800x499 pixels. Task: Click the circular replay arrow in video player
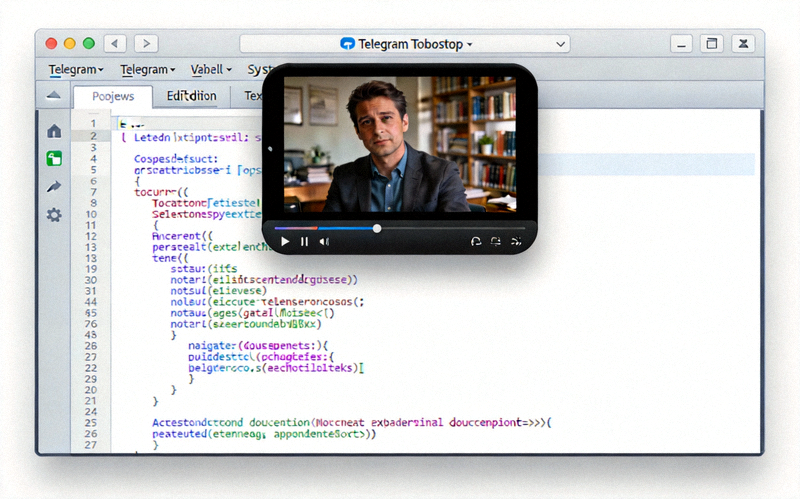click(x=476, y=241)
